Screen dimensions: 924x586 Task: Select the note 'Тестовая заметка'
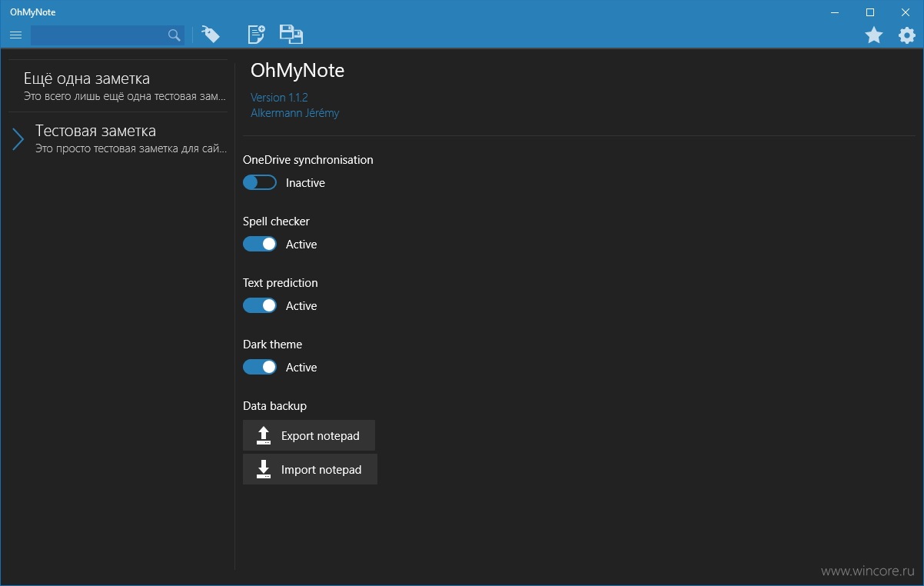pyautogui.click(x=117, y=138)
